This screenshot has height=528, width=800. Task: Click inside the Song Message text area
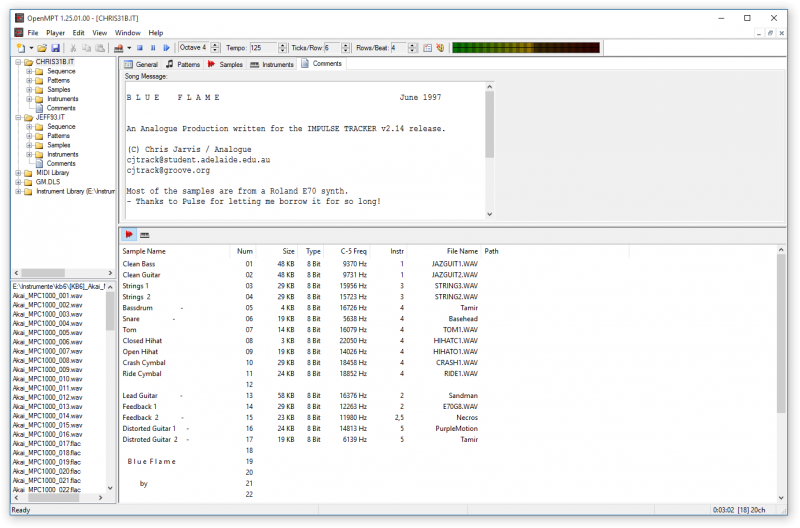coord(304,151)
